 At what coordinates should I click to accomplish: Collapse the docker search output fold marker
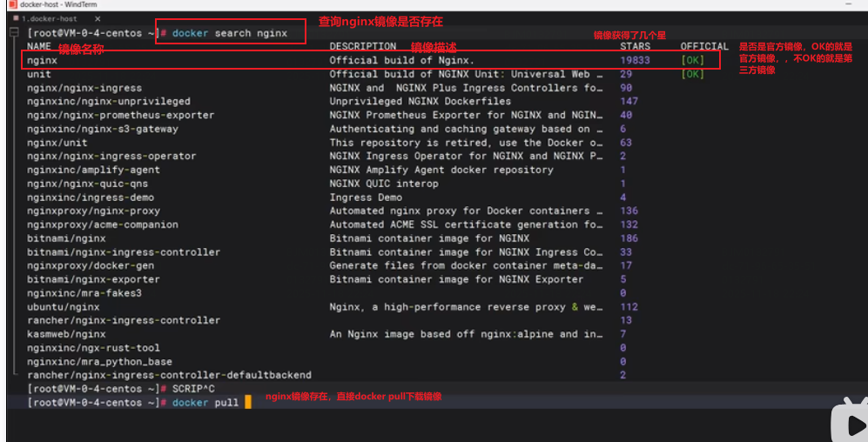tap(15, 33)
